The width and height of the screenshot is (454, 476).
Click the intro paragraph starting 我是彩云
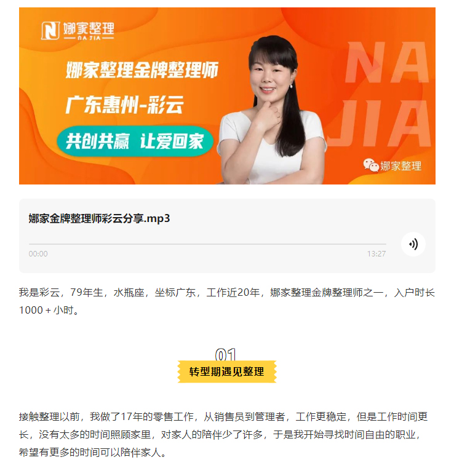coord(227,301)
